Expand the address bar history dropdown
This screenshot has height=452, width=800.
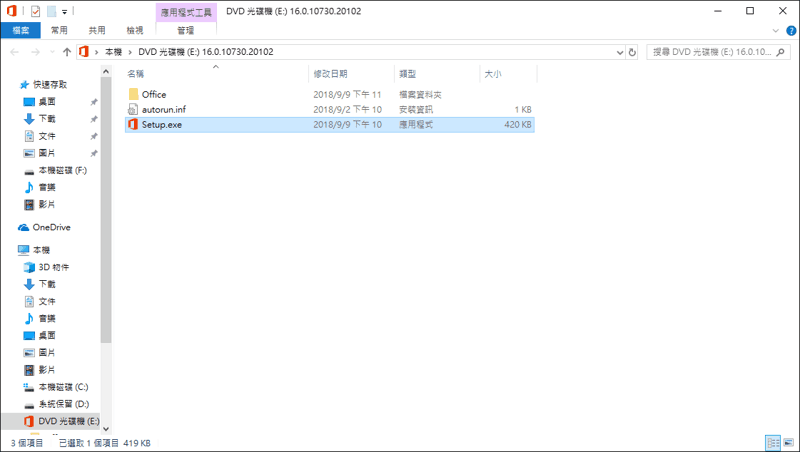pos(620,52)
